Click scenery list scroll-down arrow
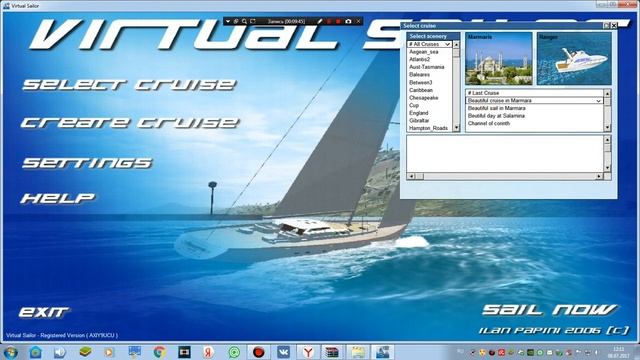 (x=456, y=128)
